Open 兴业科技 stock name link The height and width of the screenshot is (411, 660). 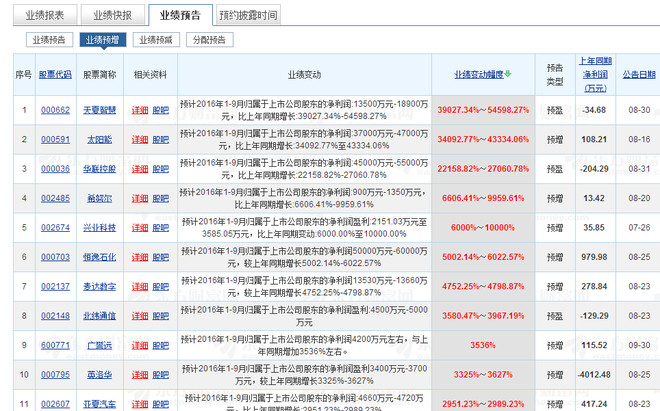pos(99,227)
